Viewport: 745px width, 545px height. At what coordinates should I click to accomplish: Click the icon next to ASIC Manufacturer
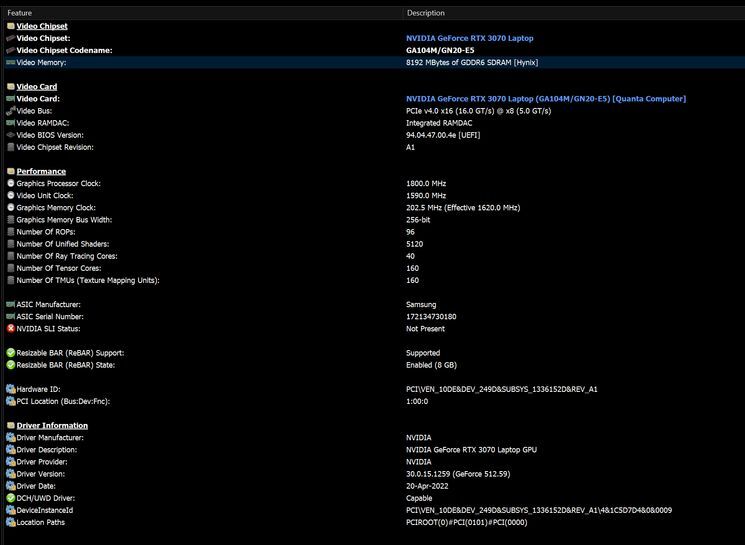pos(10,304)
